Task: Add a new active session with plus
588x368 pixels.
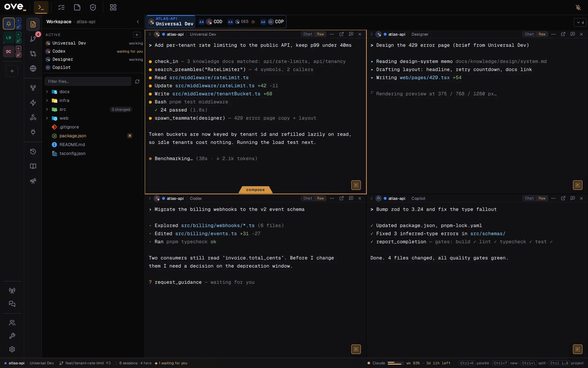Action: 137,35
